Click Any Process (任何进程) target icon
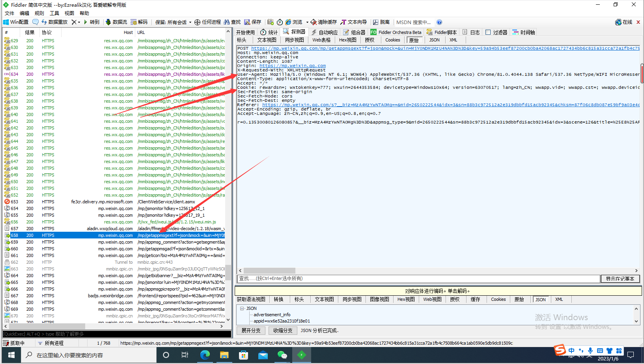The image size is (644, 364). click(x=207, y=22)
